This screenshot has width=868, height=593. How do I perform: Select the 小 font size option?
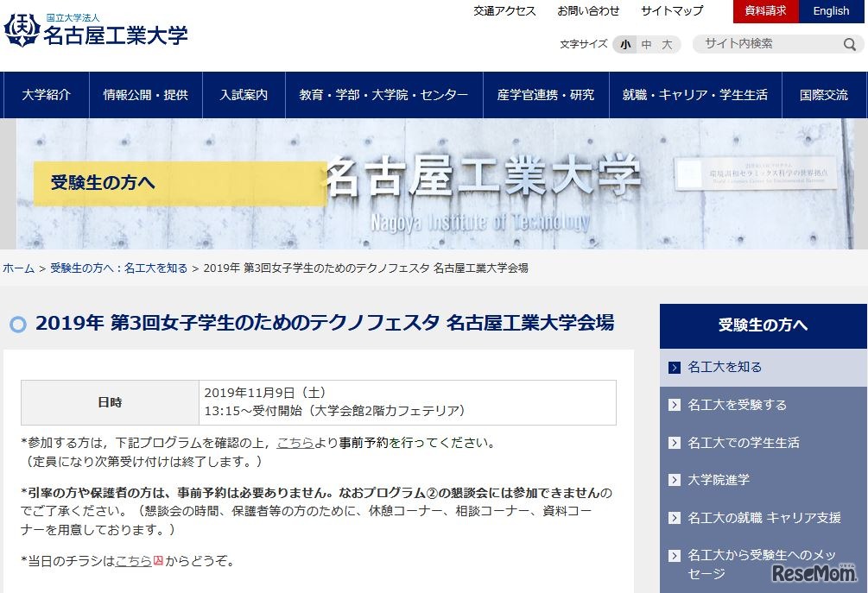(624, 44)
